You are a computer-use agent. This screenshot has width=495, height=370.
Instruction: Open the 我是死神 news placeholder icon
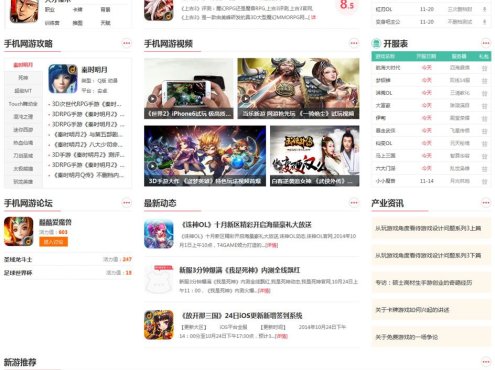(x=159, y=279)
